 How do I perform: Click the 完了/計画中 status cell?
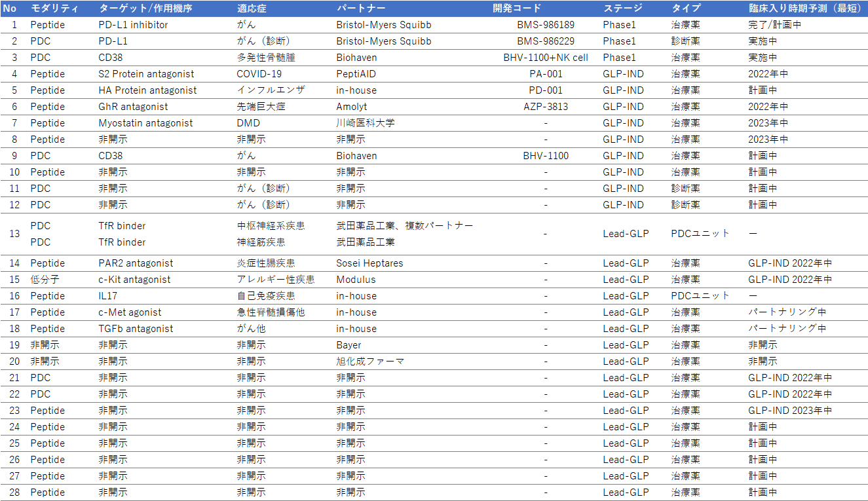pyautogui.click(x=775, y=25)
